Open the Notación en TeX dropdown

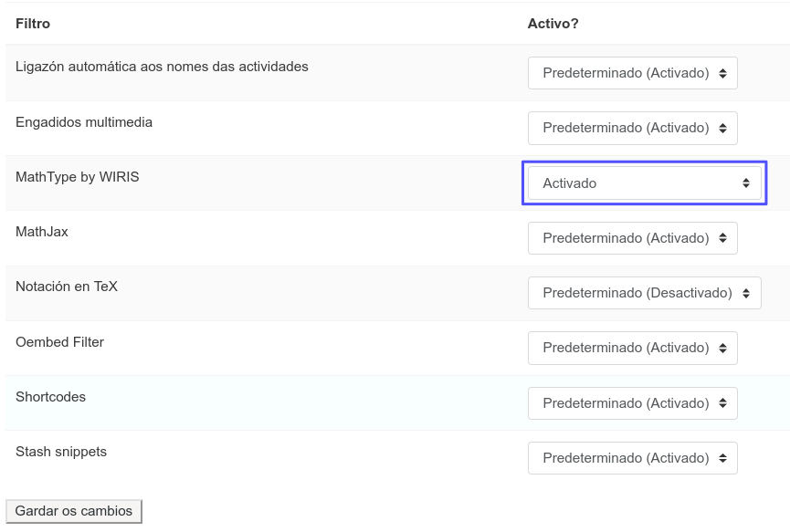644,293
